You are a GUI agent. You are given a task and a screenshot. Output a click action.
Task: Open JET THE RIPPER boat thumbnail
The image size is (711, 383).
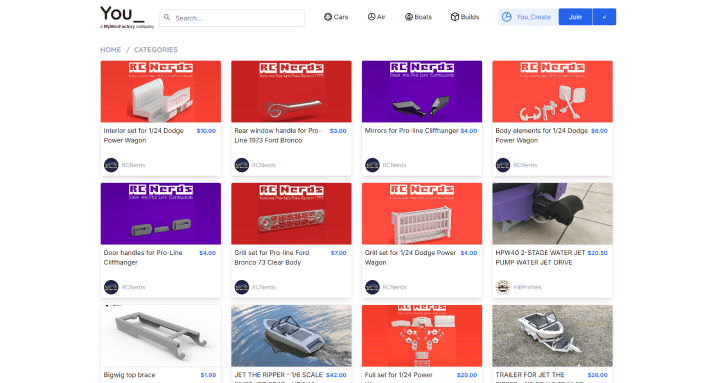(291, 335)
